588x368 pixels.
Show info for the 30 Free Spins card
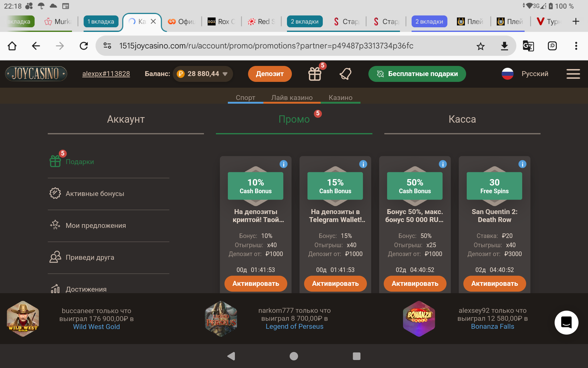pyautogui.click(x=522, y=164)
